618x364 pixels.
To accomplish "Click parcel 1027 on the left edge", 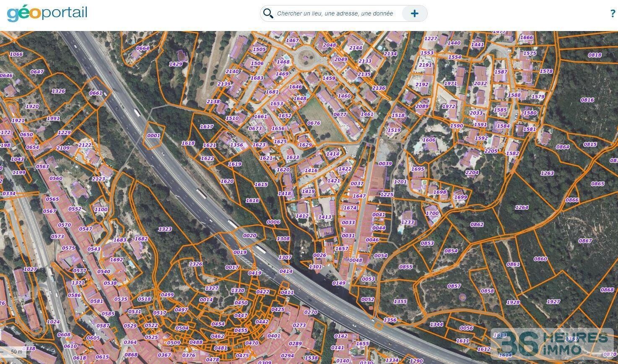I will click(x=30, y=268).
